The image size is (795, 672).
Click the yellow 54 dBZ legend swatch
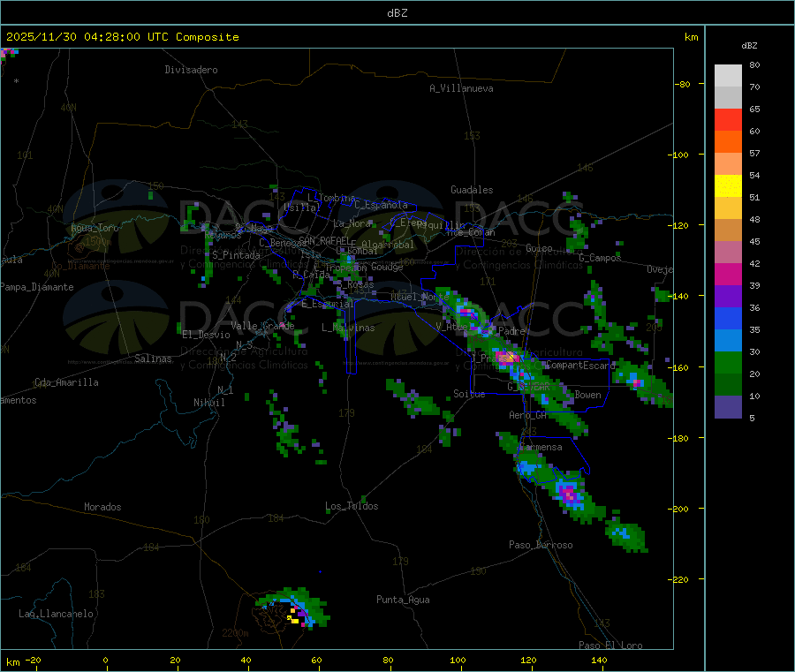click(x=728, y=185)
